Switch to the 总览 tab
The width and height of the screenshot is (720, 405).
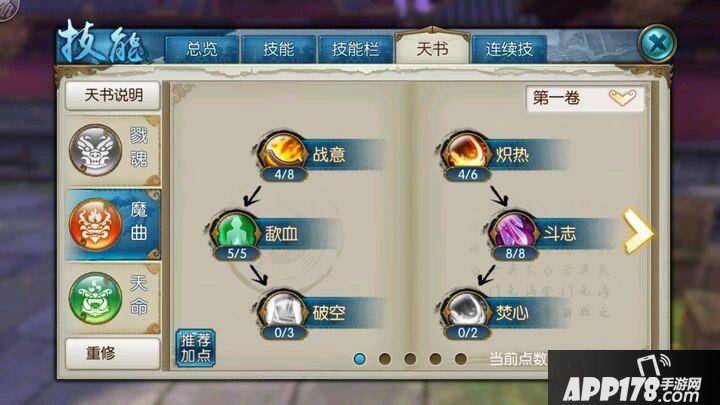pos(202,49)
